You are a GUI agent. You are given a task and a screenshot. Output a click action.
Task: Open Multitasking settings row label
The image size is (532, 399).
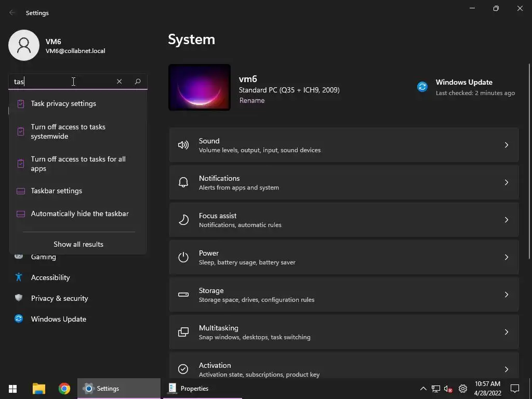click(x=219, y=328)
